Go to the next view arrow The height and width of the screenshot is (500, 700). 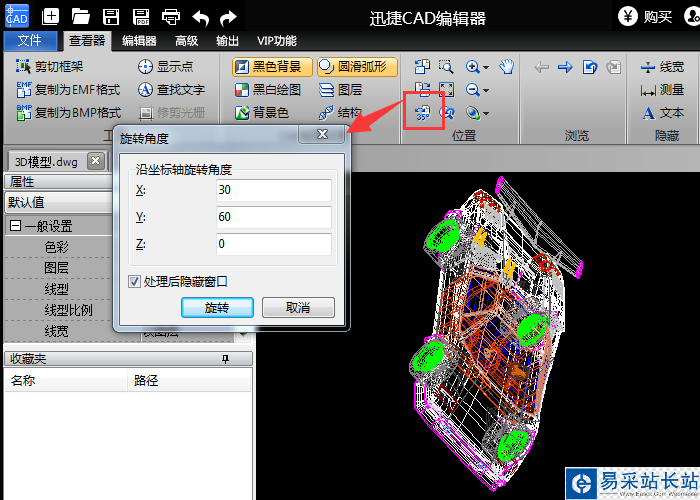point(565,67)
